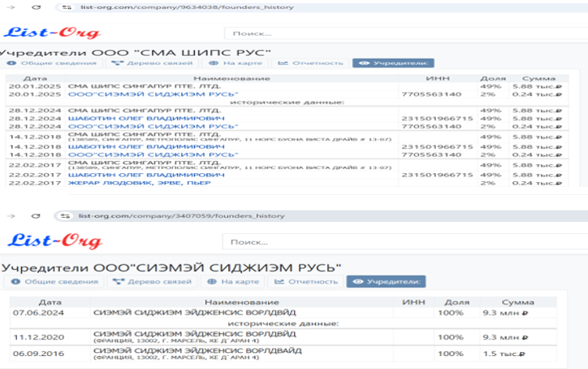Click List-Org logo above СИЭМЭЙ СИДЖИЭМ РУСЬ heading
Image resolution: width=588 pixels, height=369 pixels.
pyautogui.click(x=54, y=241)
